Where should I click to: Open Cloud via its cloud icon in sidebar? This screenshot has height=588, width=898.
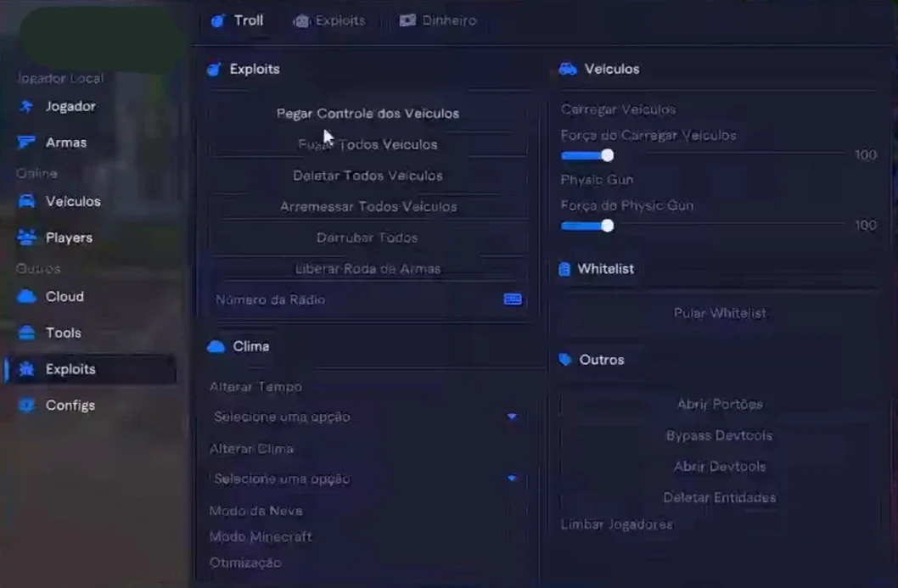pos(27,297)
